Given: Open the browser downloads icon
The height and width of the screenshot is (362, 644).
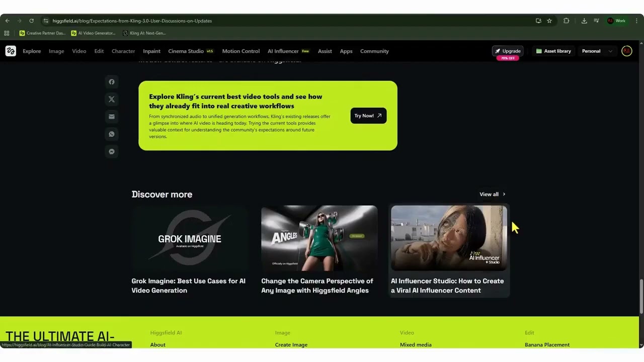Looking at the screenshot, I should pyautogui.click(x=584, y=21).
